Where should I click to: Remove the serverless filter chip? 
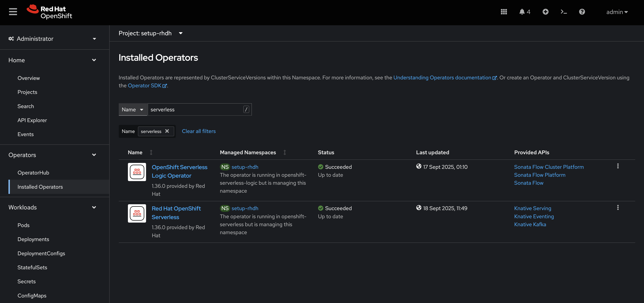(167, 131)
